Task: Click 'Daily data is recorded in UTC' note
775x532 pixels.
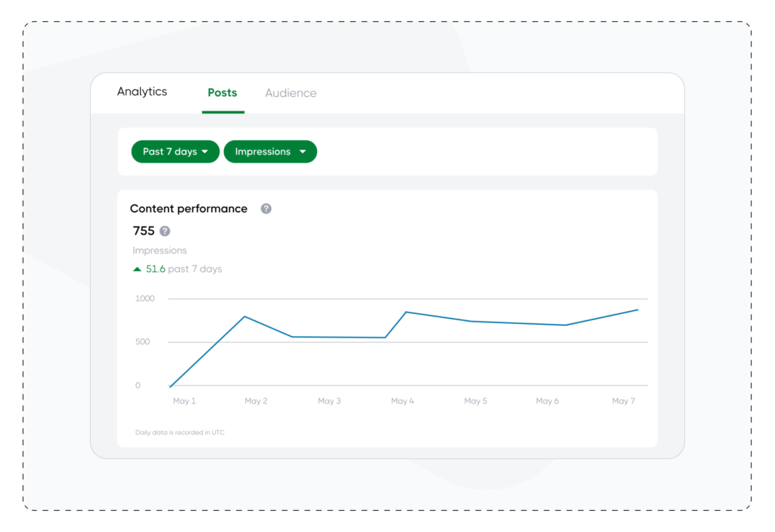Action: (180, 433)
